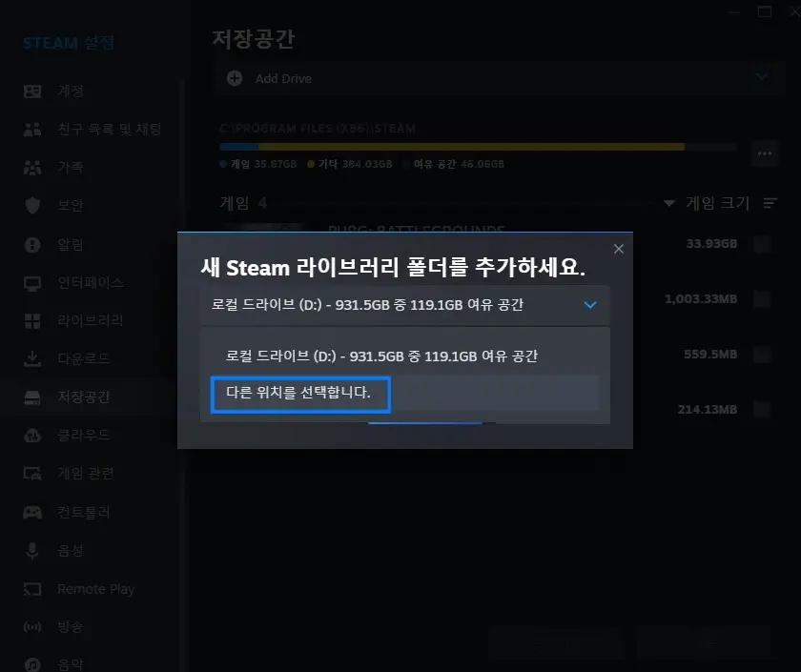Check the checkbox beside the 1,003.33MB game
The image size is (801, 672).
761,299
